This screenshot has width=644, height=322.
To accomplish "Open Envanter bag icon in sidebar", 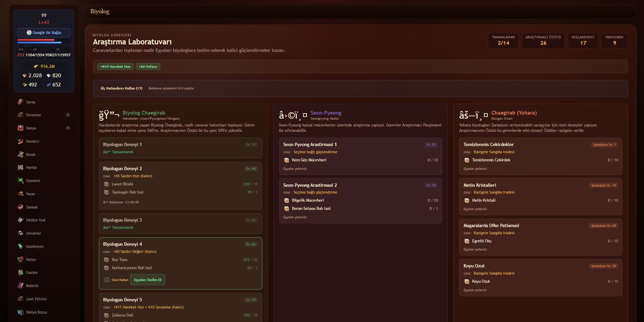I will click(x=20, y=115).
